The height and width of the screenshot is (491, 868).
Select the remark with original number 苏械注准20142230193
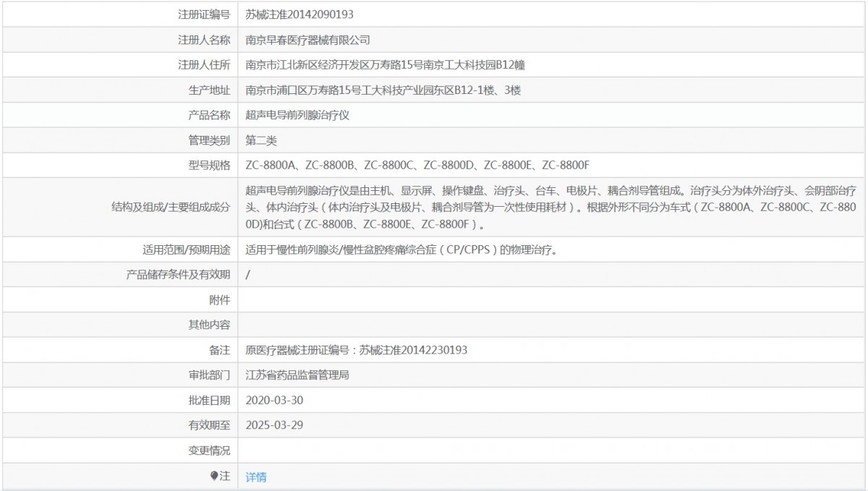pyautogui.click(x=357, y=350)
